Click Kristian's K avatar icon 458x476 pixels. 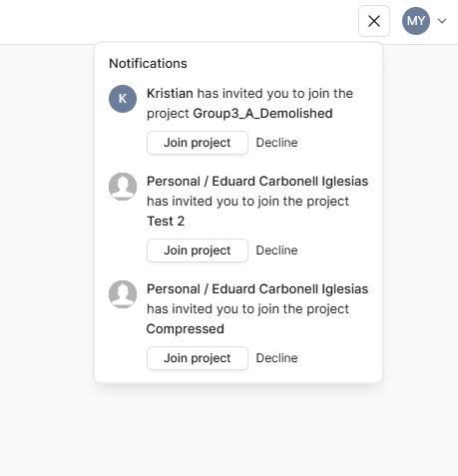(x=123, y=99)
